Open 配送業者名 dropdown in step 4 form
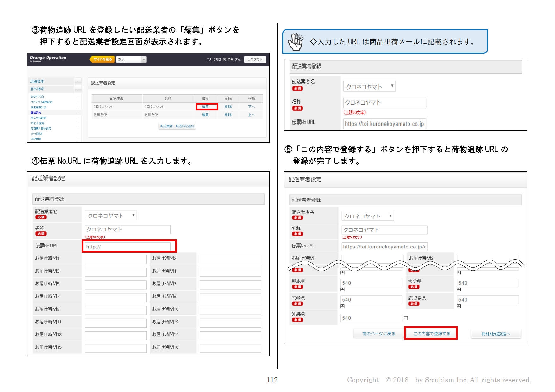The width and height of the screenshot is (555, 392). (111, 216)
